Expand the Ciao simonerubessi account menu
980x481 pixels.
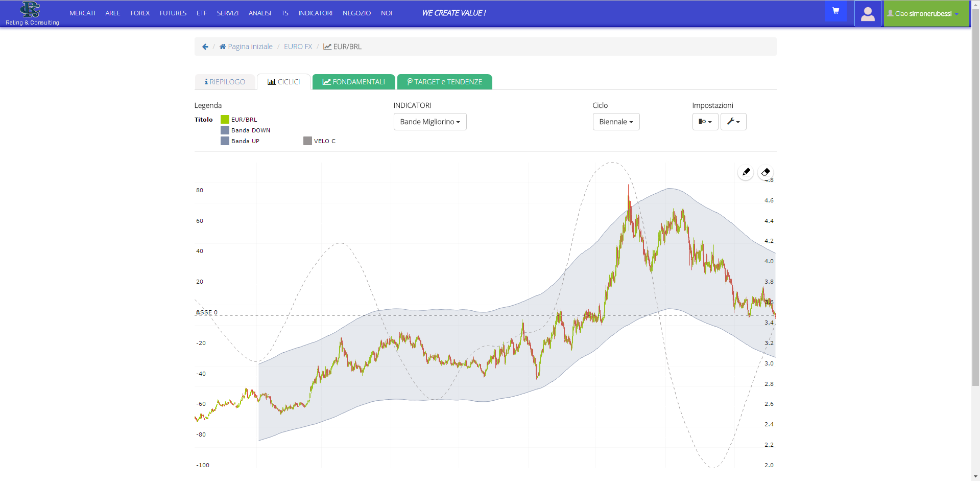click(x=926, y=14)
